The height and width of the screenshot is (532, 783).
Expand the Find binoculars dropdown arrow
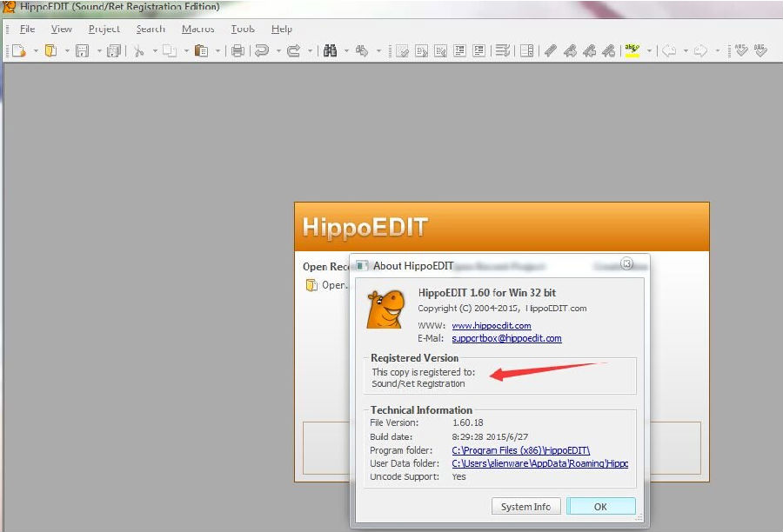[346, 51]
